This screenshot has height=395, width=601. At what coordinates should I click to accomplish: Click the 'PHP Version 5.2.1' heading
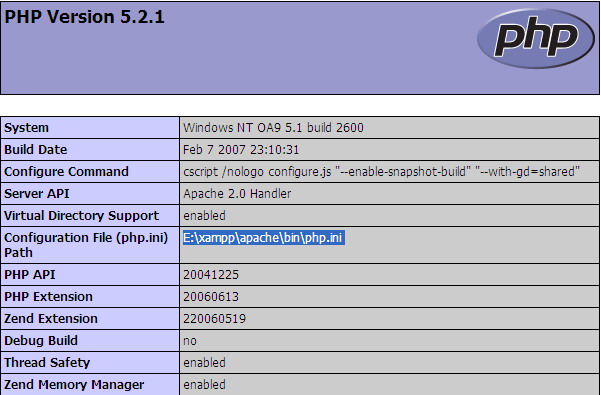tap(84, 17)
